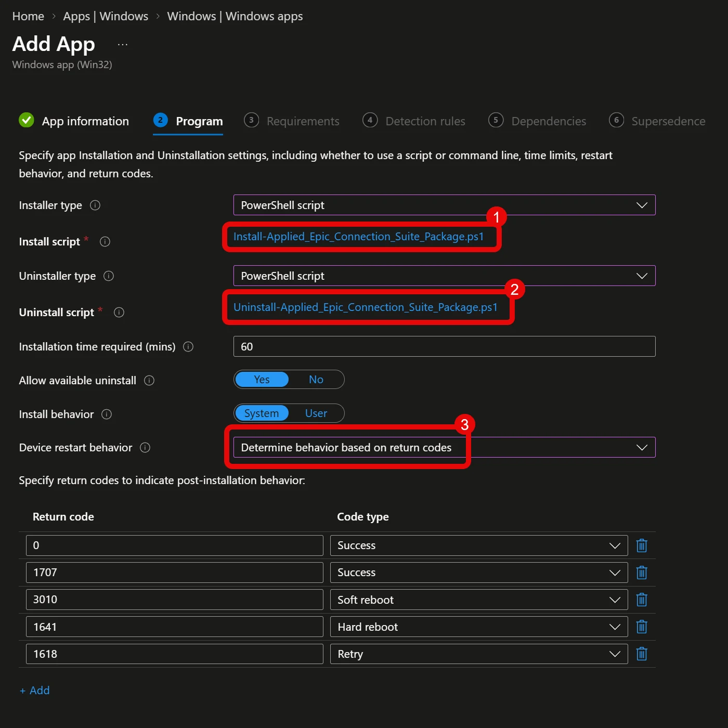Open the Installer type dropdown

point(445,205)
